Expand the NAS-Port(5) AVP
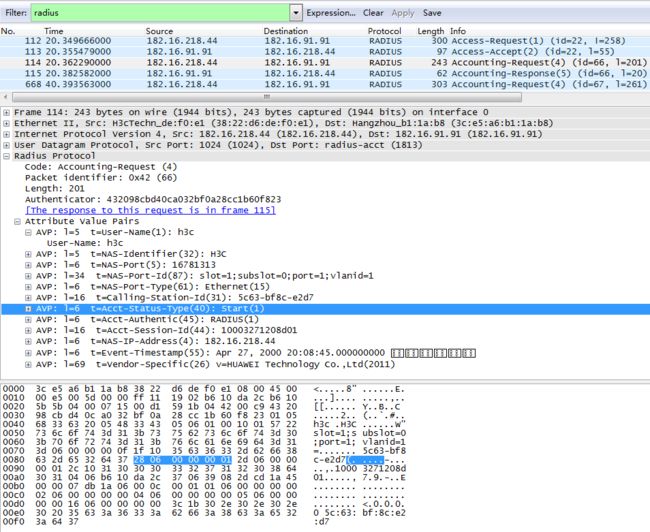This screenshot has width=650, height=532. coord(28,265)
